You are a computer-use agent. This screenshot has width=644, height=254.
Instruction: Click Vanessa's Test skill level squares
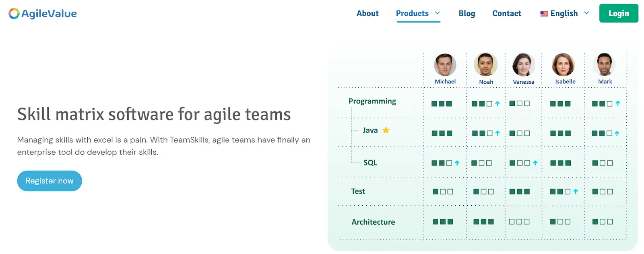pyautogui.click(x=520, y=192)
